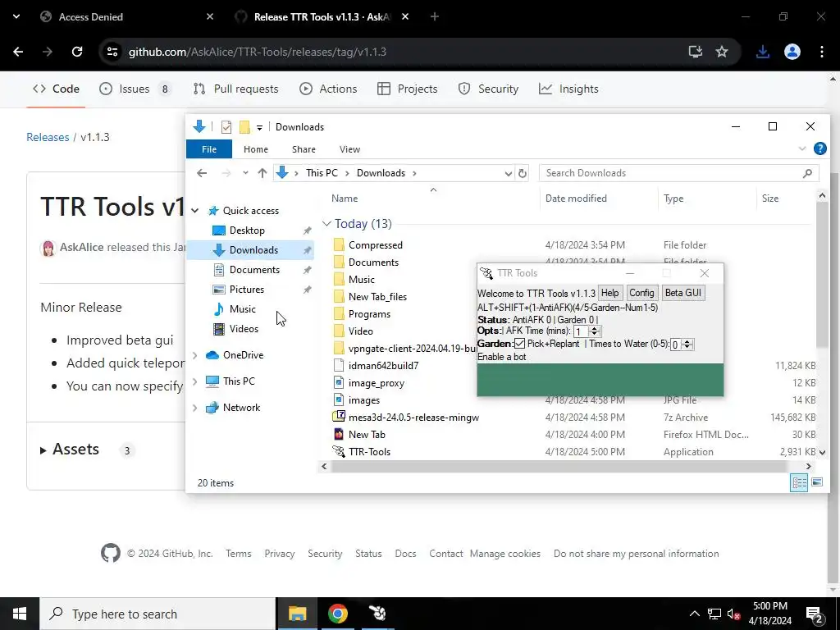The height and width of the screenshot is (630, 840).
Task: Select Videos in the sidebar
Action: [244, 329]
